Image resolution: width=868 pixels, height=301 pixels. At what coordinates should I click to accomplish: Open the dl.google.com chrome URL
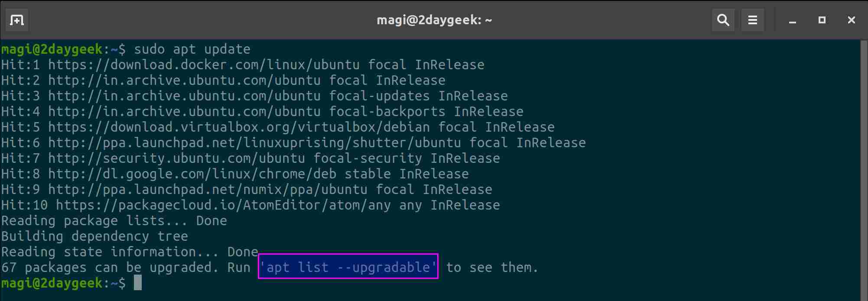pos(192,174)
